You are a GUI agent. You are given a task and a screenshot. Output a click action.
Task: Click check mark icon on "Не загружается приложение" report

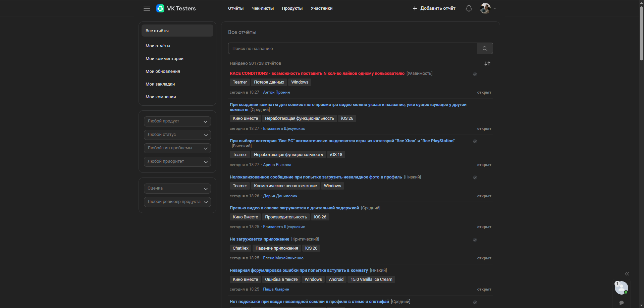click(475, 240)
